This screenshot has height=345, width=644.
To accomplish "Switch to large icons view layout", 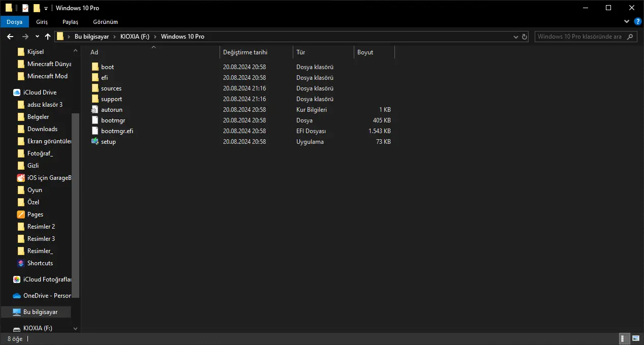I will point(636,339).
